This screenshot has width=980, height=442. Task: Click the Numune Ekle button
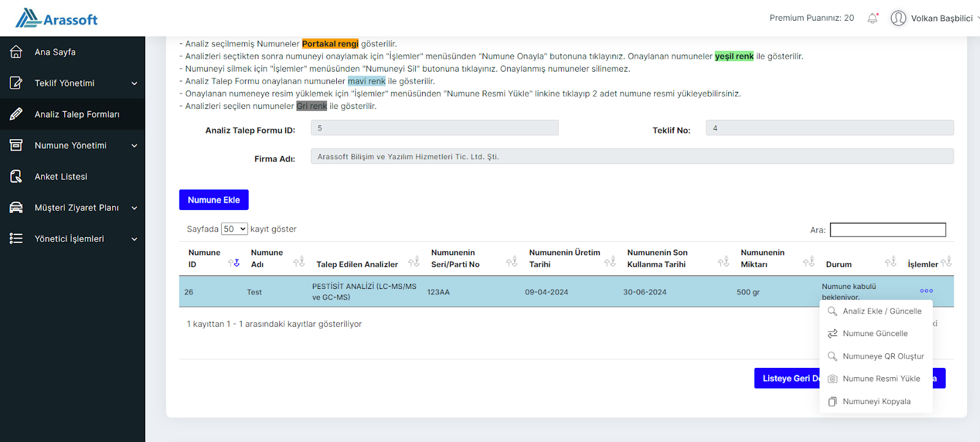click(x=214, y=200)
